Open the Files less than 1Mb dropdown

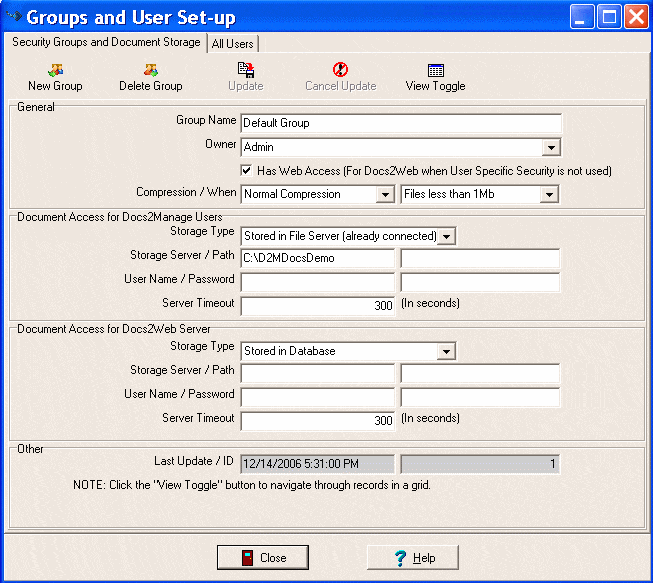(548, 194)
